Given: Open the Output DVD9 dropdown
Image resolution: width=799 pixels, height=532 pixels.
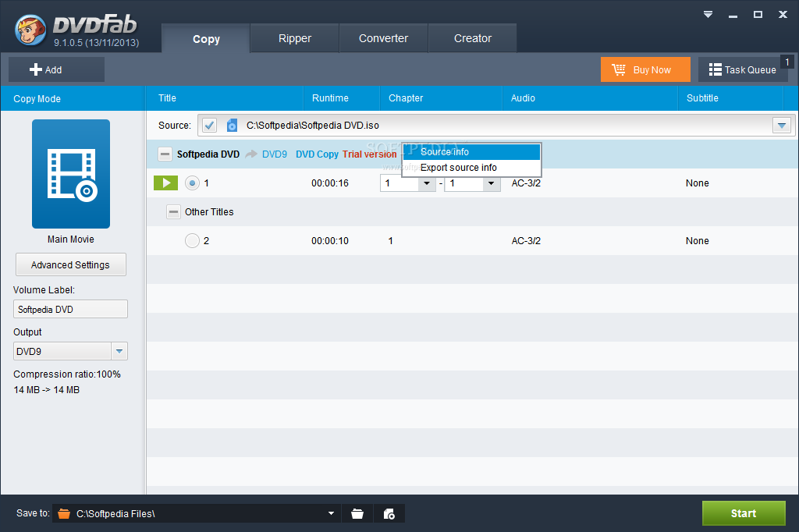Looking at the screenshot, I should (x=119, y=351).
